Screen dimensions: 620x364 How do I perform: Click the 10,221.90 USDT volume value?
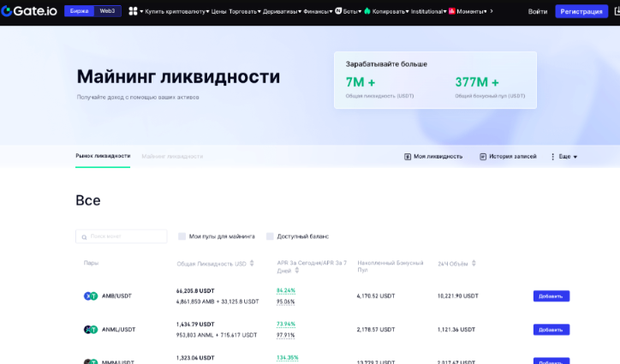pyautogui.click(x=458, y=296)
